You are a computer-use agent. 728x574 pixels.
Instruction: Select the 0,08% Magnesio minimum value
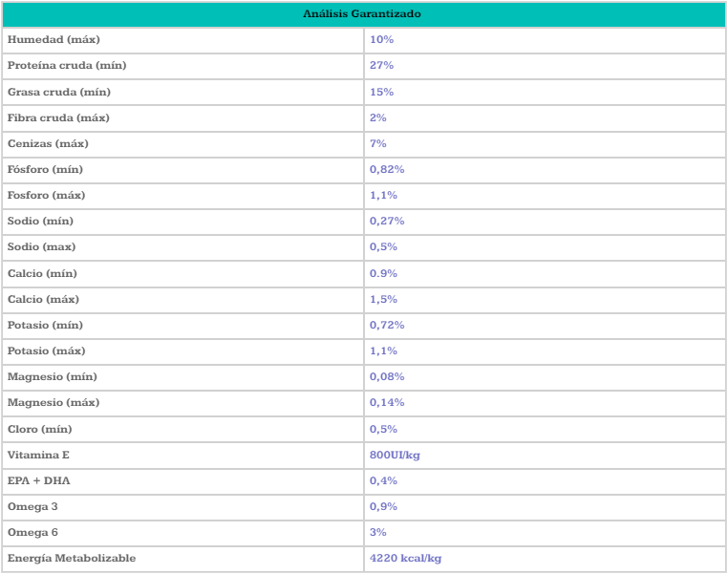(387, 376)
